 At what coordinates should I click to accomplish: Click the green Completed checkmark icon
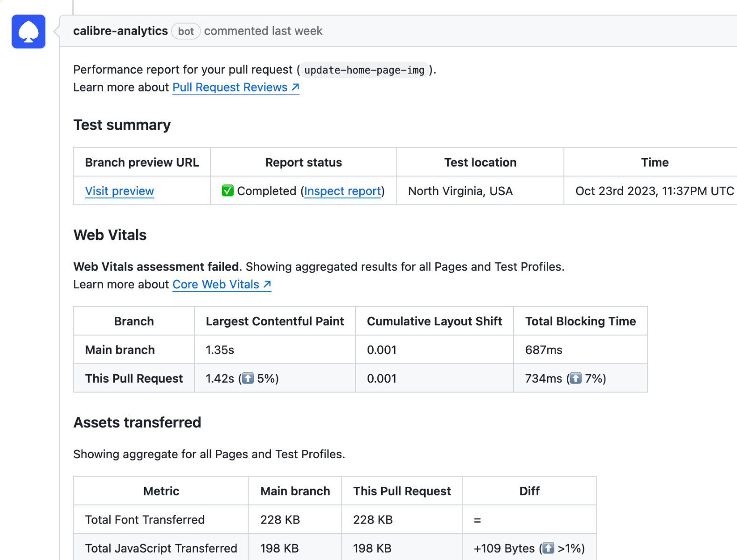pos(228,190)
